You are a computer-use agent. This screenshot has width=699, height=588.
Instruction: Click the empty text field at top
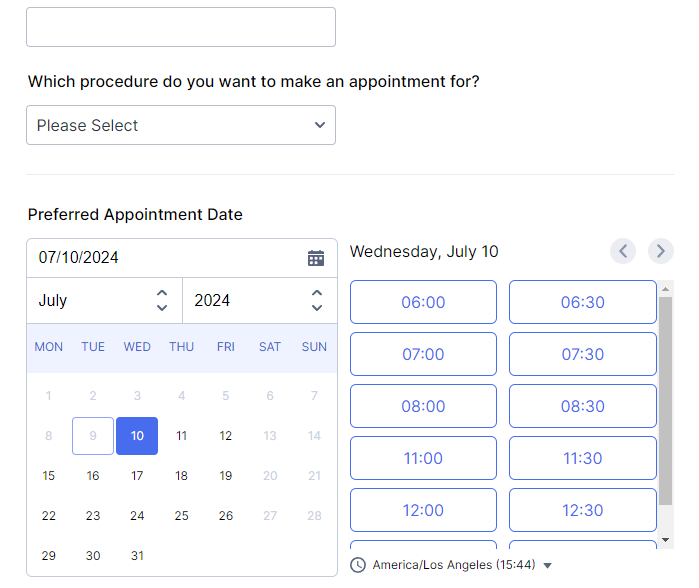point(181,27)
